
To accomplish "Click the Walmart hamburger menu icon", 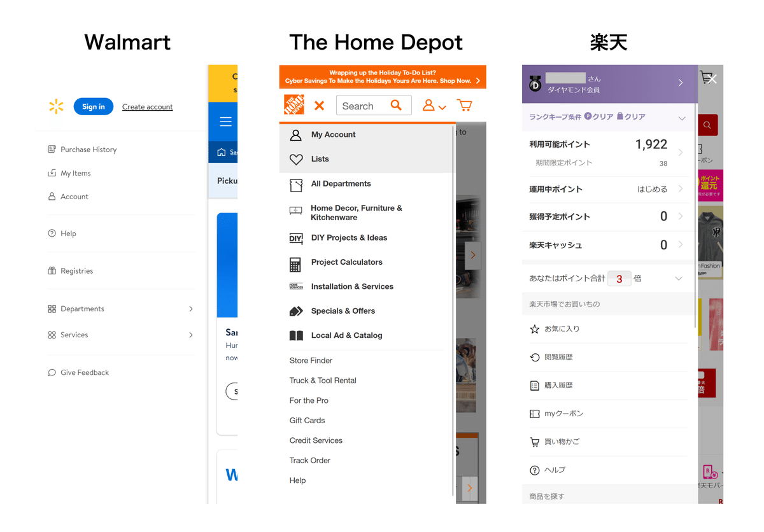I will pos(225,122).
